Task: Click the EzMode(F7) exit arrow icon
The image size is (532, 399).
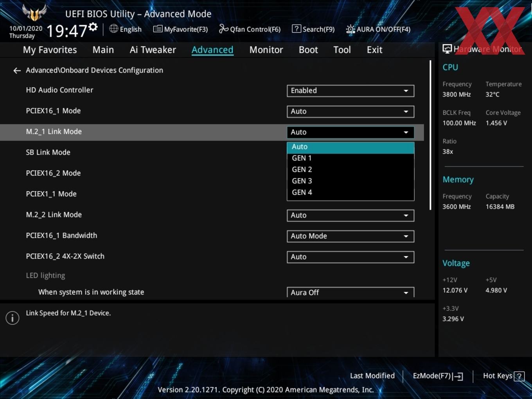Action: click(x=458, y=376)
